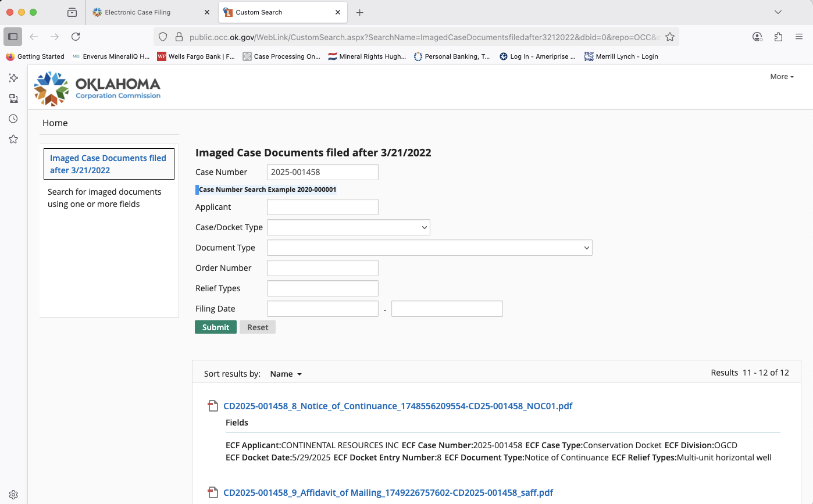Open the Extensions puzzle-piece icon
This screenshot has height=504, width=813.
[778, 37]
